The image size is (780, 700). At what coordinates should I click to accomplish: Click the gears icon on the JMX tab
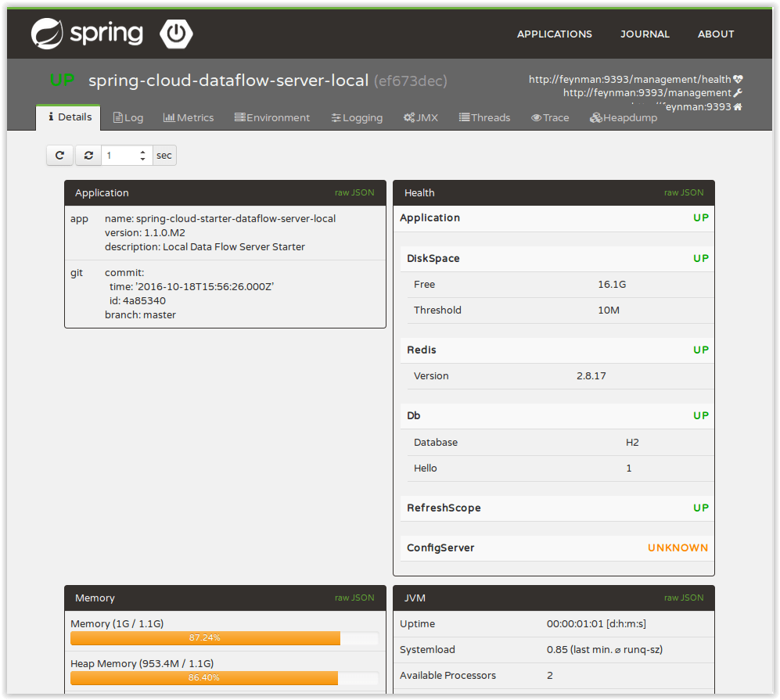tap(408, 117)
